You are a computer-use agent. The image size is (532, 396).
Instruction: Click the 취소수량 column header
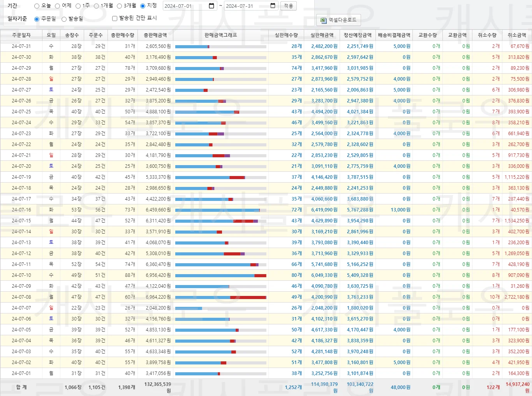click(x=487, y=35)
